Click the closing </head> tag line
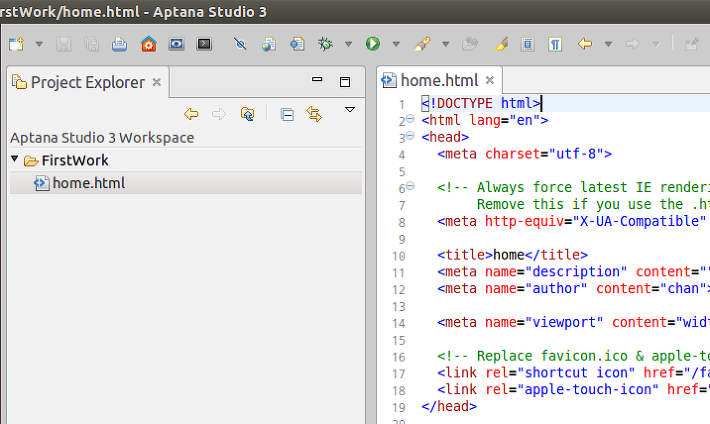The image size is (710, 424). 449,406
